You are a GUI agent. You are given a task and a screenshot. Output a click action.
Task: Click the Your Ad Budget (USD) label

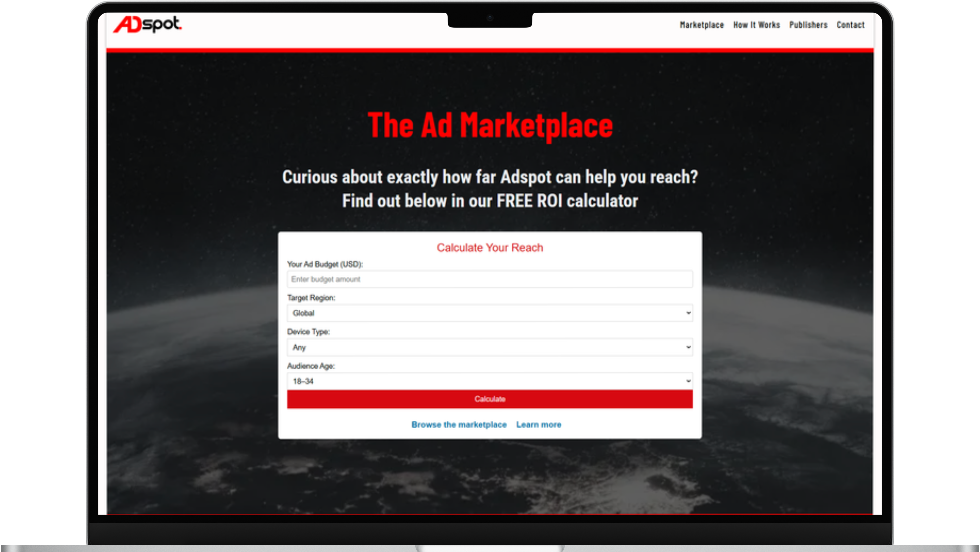[325, 264]
